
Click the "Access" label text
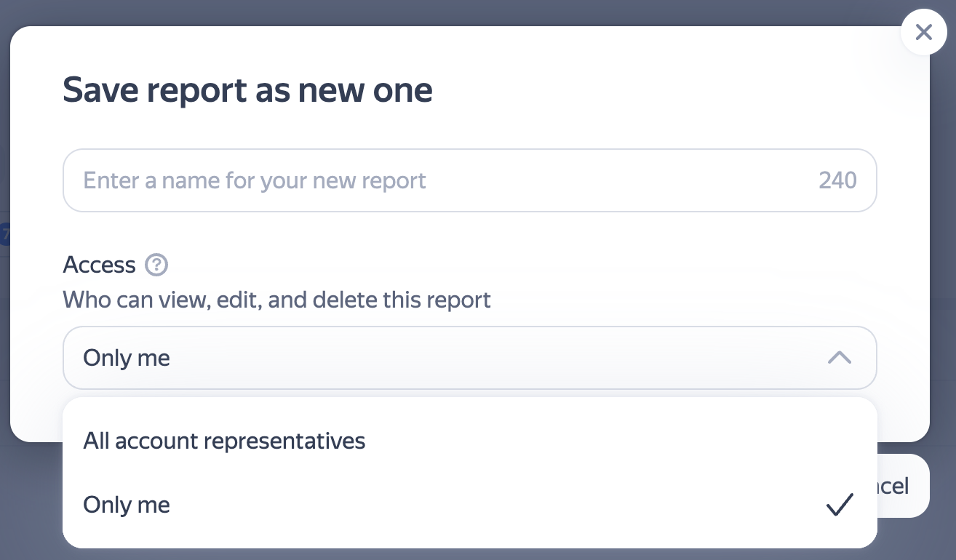click(x=100, y=265)
